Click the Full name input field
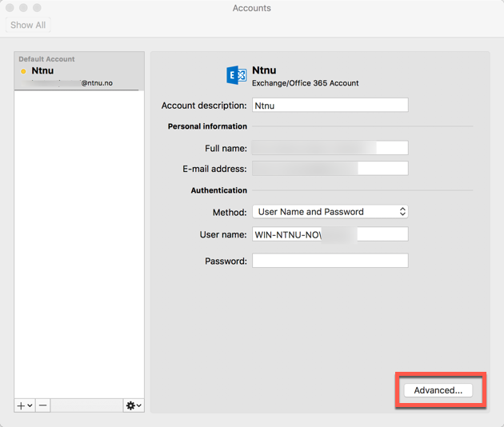504x427 pixels. [330, 148]
